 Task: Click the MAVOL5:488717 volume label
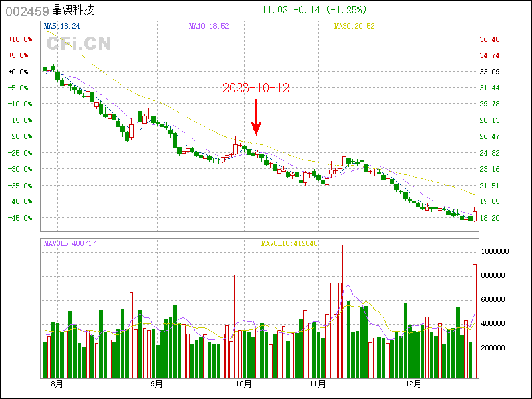pyautogui.click(x=70, y=244)
